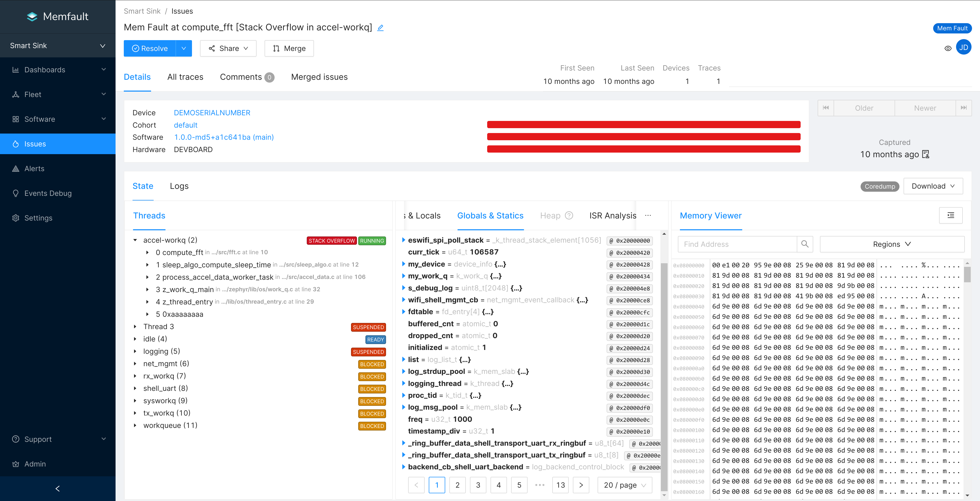Click the edit pencil icon beside issue title
This screenshot has height=501, width=980.
click(380, 28)
